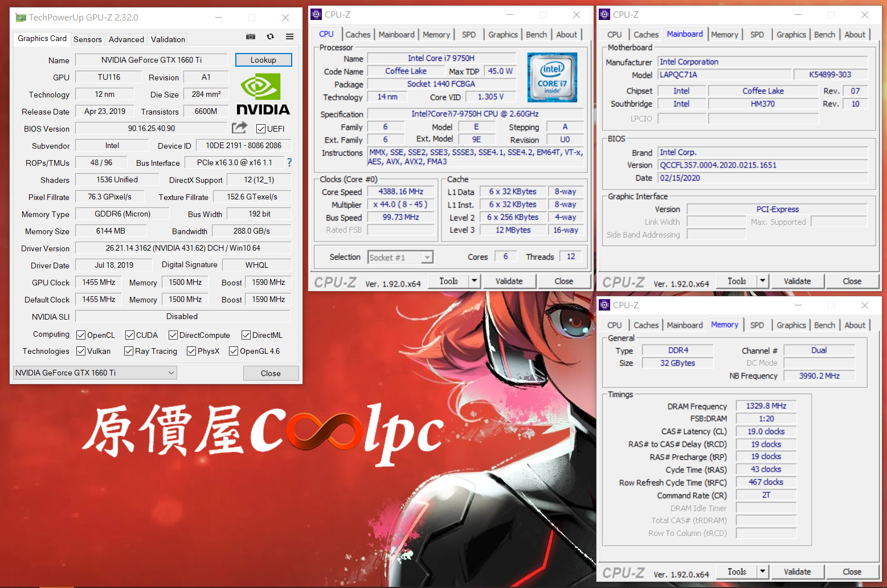The height and width of the screenshot is (588, 887).
Task: Click the BIOS export share icon
Action: pos(240,128)
